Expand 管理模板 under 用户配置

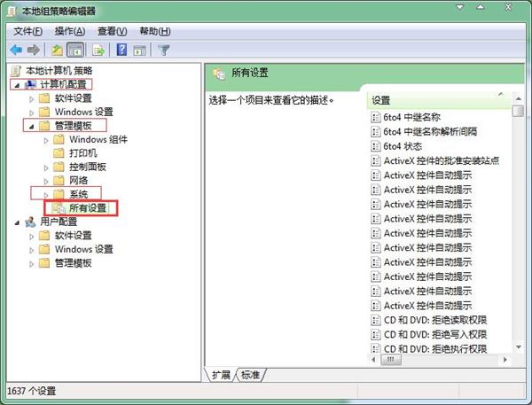point(32,264)
